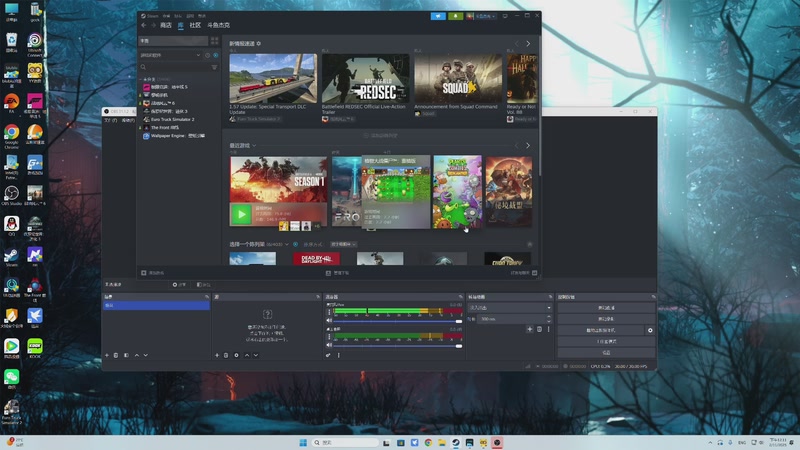Click the first button in OBS controls dock
Screen dimensions: 800x450
pos(606,308)
